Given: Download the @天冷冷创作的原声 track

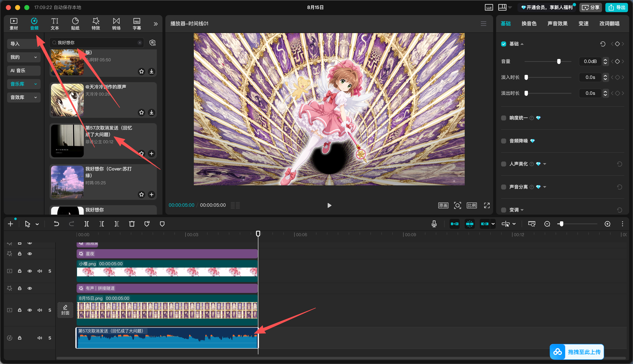Looking at the screenshot, I should click(x=151, y=113).
